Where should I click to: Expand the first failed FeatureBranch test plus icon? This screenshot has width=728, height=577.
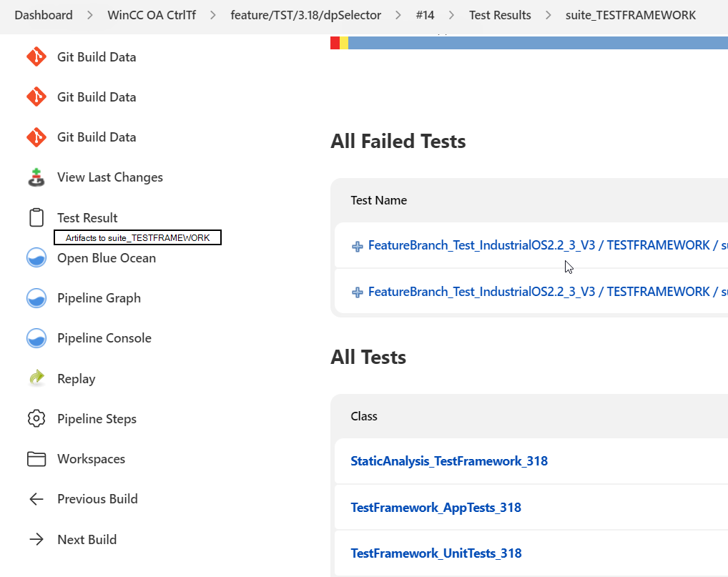pos(357,246)
